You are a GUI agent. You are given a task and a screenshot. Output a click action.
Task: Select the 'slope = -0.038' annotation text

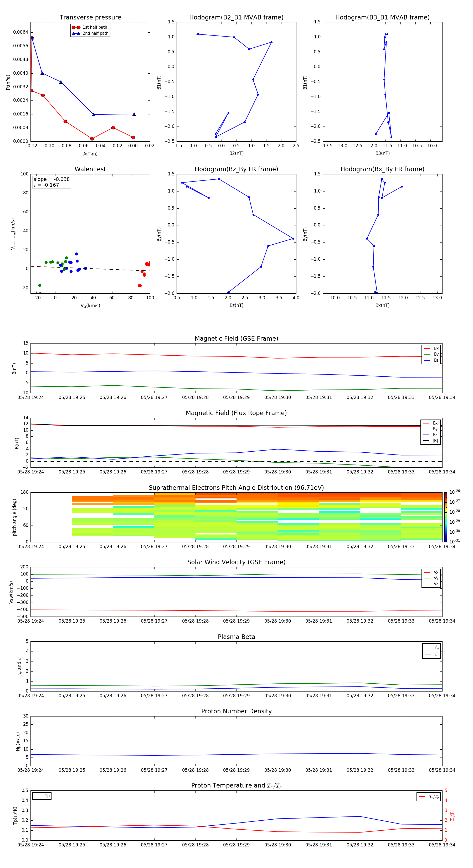point(52,179)
